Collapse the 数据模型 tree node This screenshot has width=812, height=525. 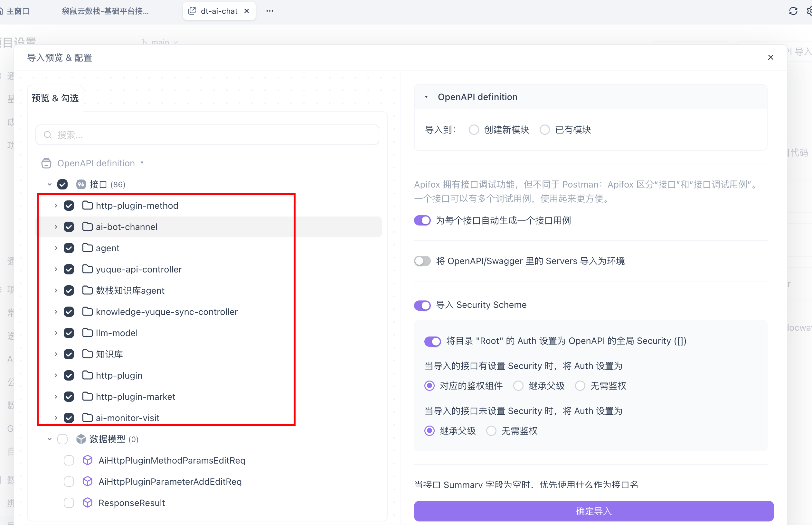[x=50, y=439]
